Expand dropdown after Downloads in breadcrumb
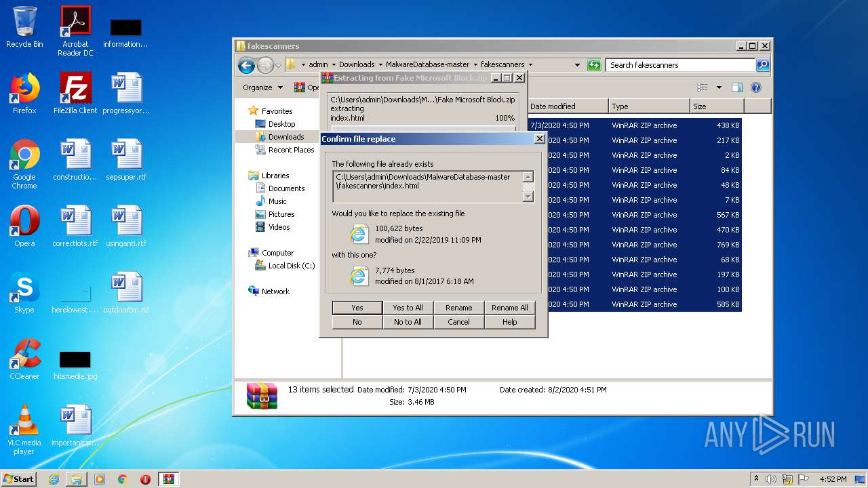868x488 pixels. [x=380, y=65]
